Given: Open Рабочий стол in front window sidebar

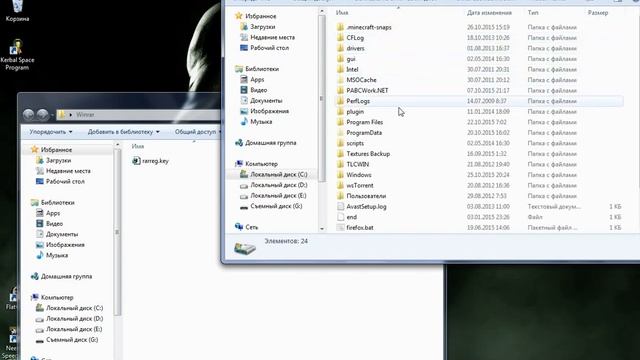Looking at the screenshot, I should (264, 48).
